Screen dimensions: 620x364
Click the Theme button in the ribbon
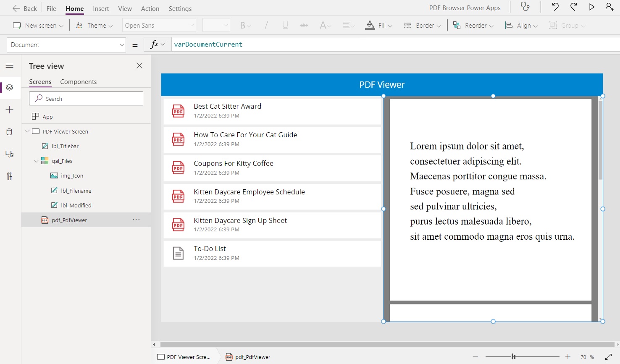[x=94, y=25]
